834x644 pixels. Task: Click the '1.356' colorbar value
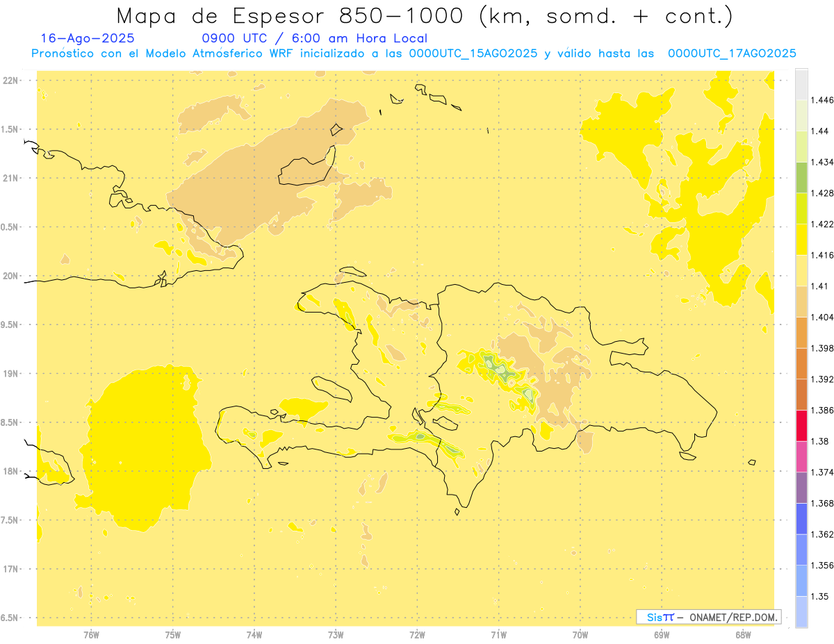[x=822, y=565]
